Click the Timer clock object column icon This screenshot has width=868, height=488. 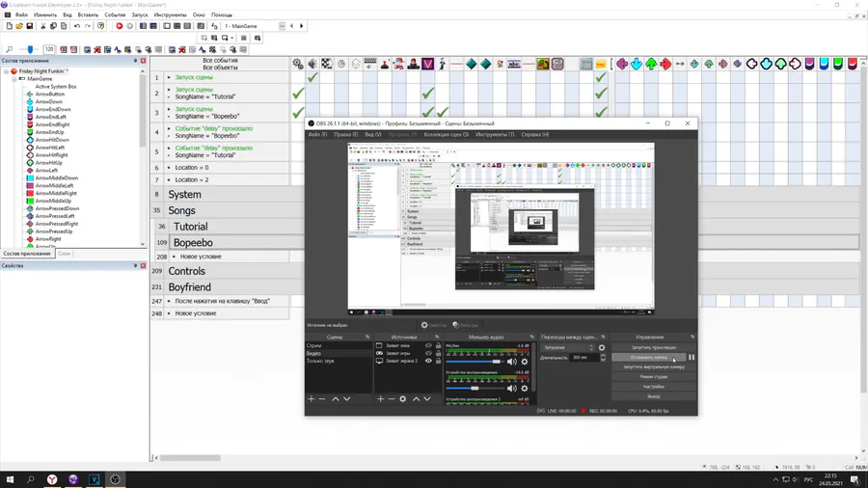coord(341,65)
